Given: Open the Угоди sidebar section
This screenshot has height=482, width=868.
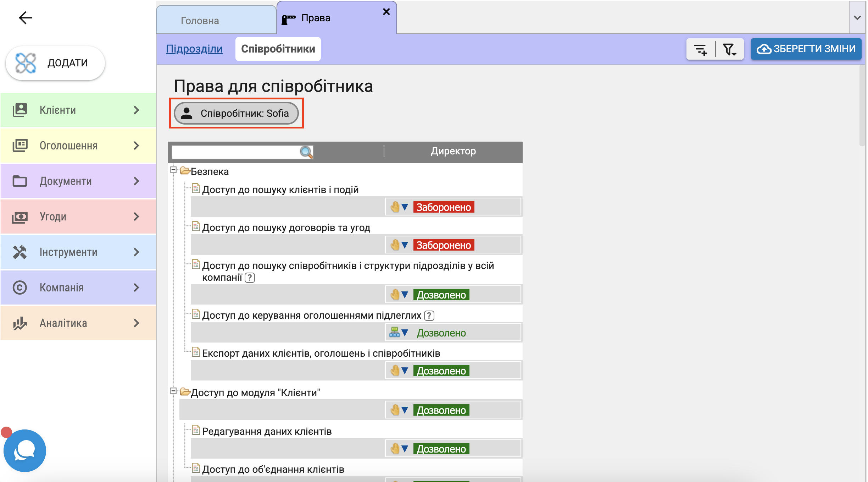Looking at the screenshot, I should click(78, 217).
